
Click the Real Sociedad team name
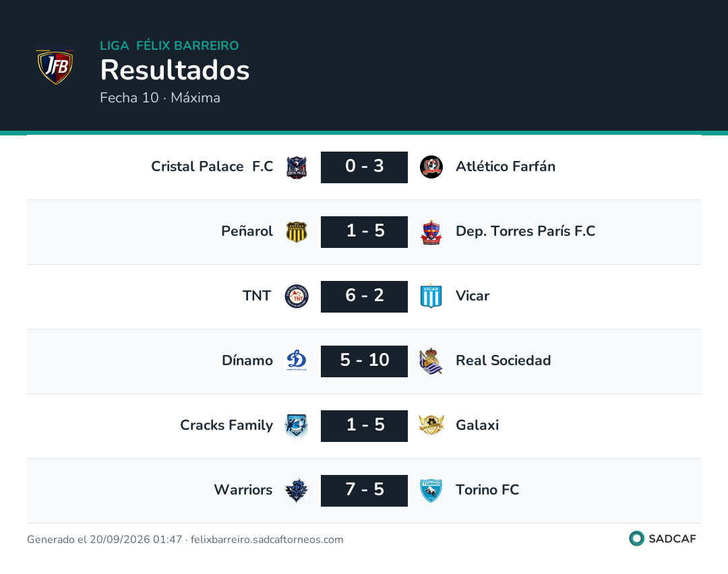pyautogui.click(x=504, y=360)
